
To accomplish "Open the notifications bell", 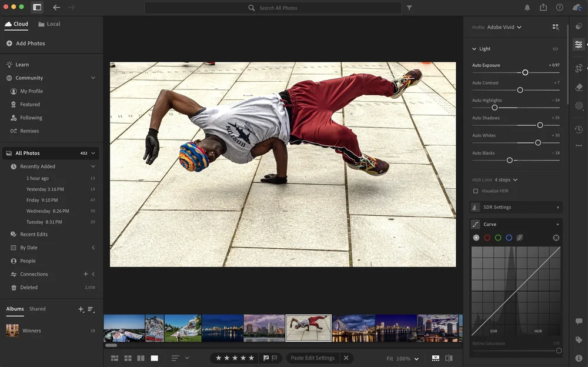I will (x=527, y=8).
